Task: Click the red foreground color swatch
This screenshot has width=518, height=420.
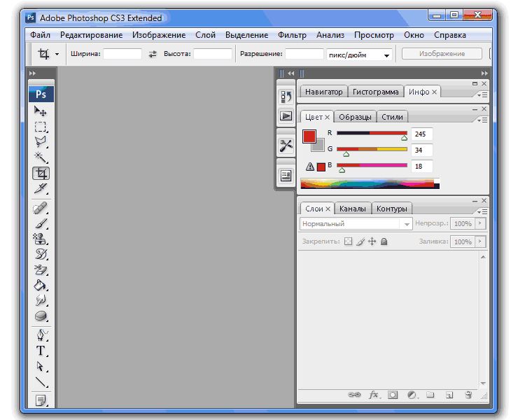Action: 309,136
